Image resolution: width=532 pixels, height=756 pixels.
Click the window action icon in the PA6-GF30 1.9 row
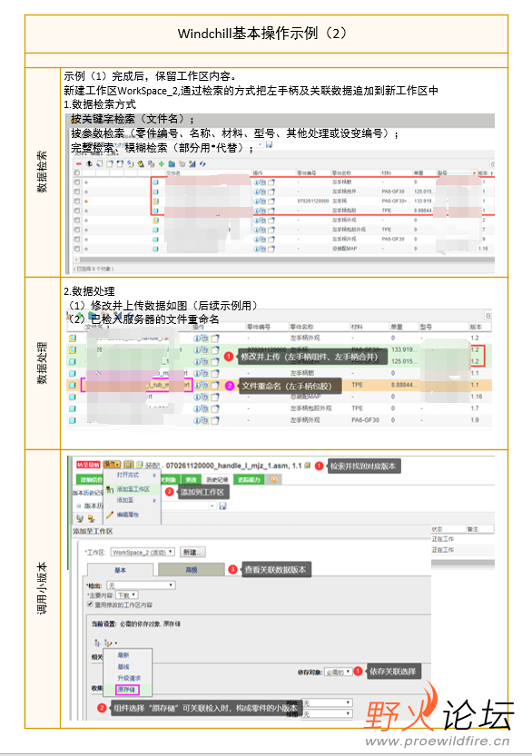(214, 420)
